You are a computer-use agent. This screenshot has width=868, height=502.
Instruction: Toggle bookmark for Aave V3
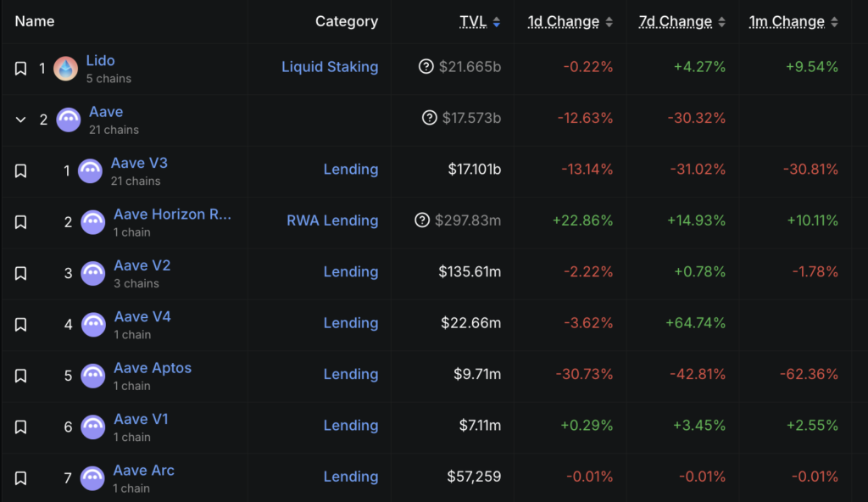21,171
